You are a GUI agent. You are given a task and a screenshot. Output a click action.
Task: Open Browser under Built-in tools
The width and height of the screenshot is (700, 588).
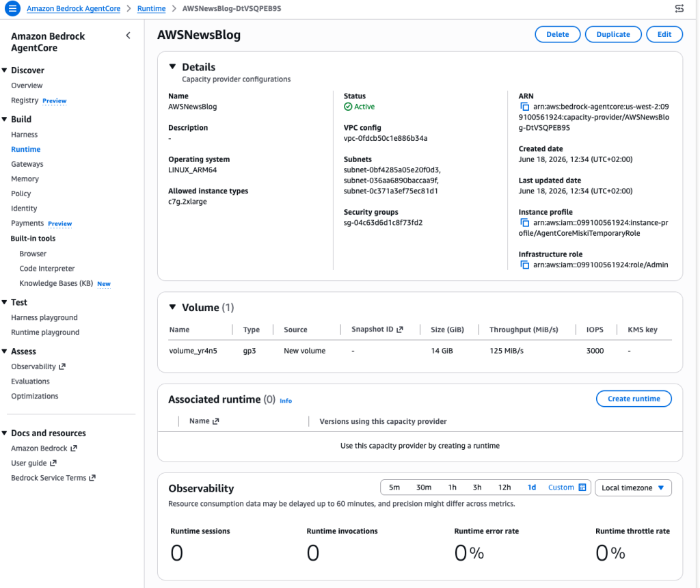coord(33,254)
